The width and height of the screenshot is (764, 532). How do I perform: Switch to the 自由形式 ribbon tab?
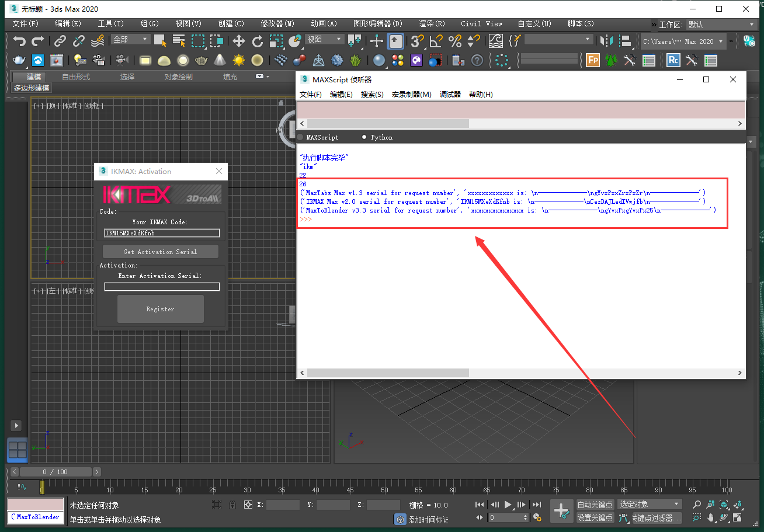coord(76,77)
